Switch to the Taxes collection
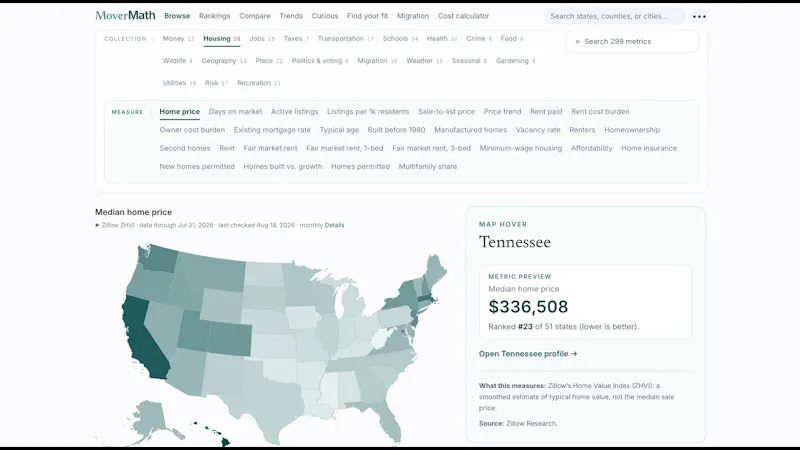800x450 pixels. 296,39
